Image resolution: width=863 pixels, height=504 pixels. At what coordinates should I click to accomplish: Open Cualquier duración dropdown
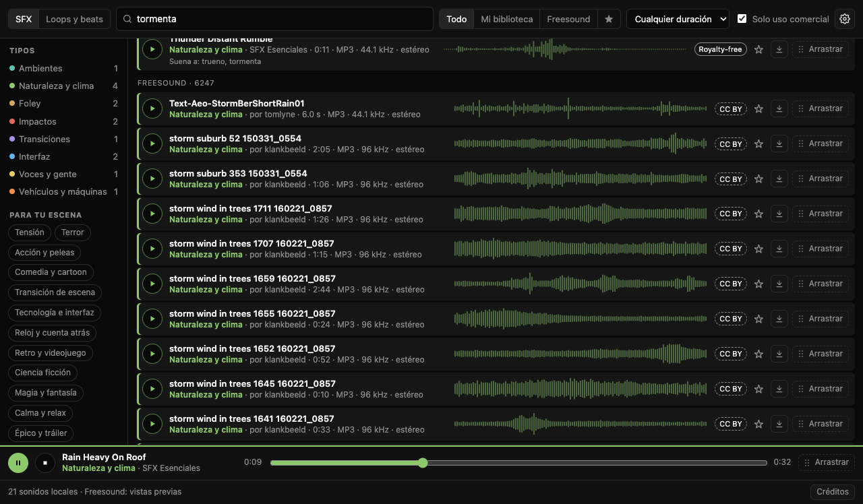coord(678,19)
